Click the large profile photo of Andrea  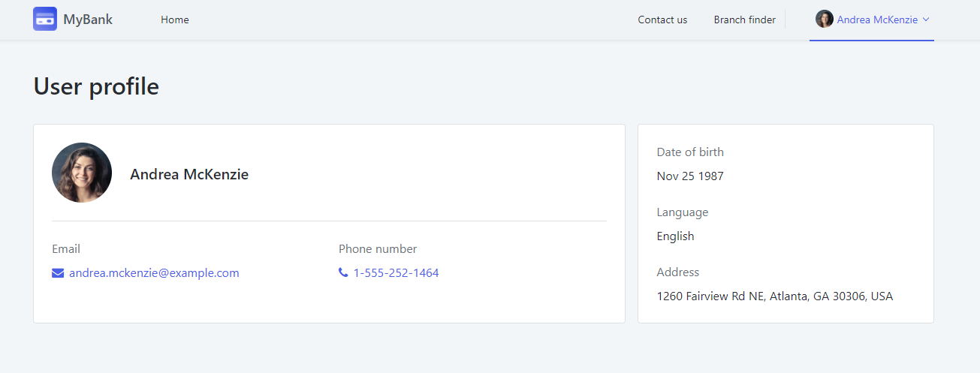coord(82,173)
